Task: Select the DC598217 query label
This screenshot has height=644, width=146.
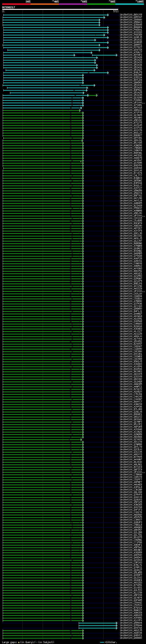Action: tap(8, 8)
